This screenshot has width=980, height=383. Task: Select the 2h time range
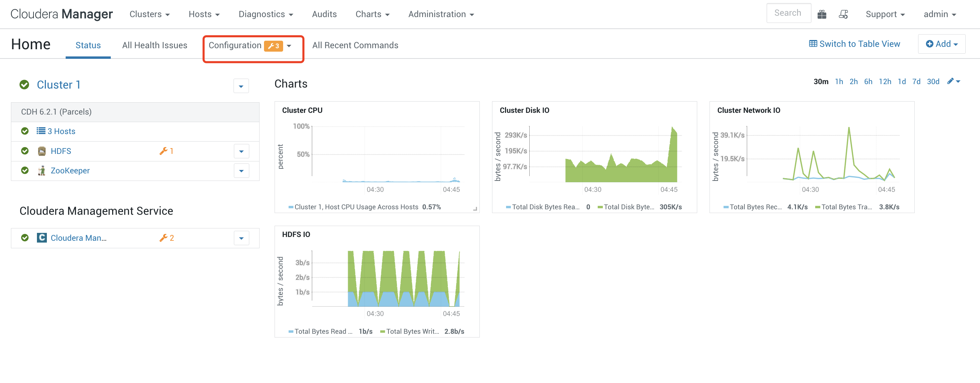853,81
